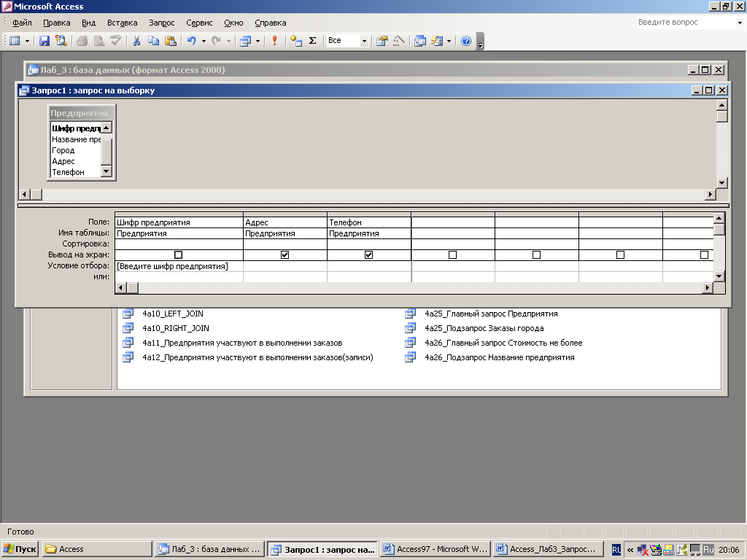
Task: Click the Пуск start button
Action: point(20,549)
